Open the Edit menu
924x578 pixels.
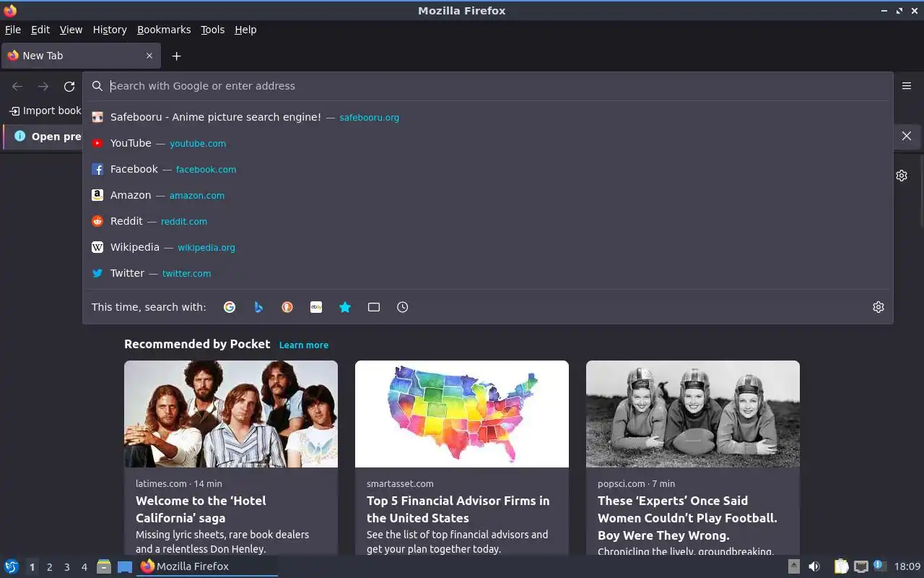pos(40,30)
